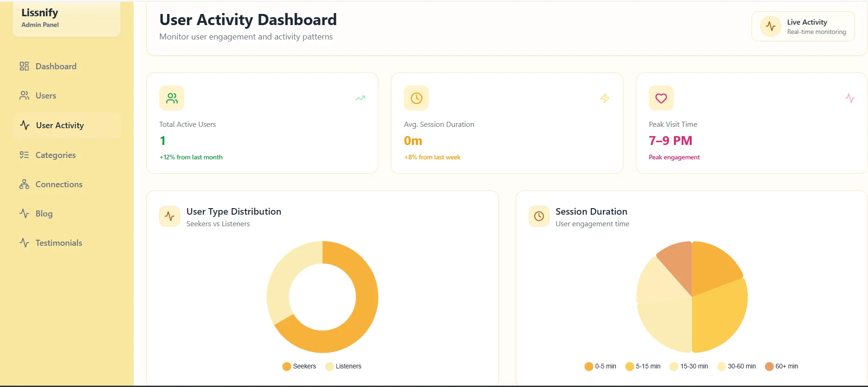Click the 0-5 min legend color dot

(x=589, y=366)
